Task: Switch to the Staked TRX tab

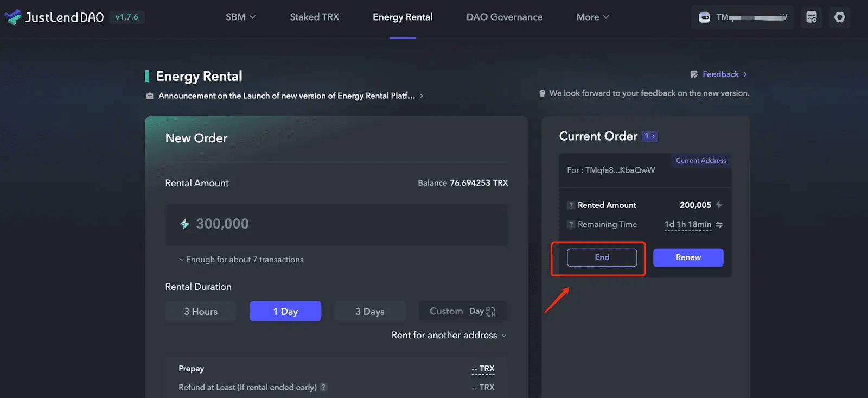Action: (315, 17)
